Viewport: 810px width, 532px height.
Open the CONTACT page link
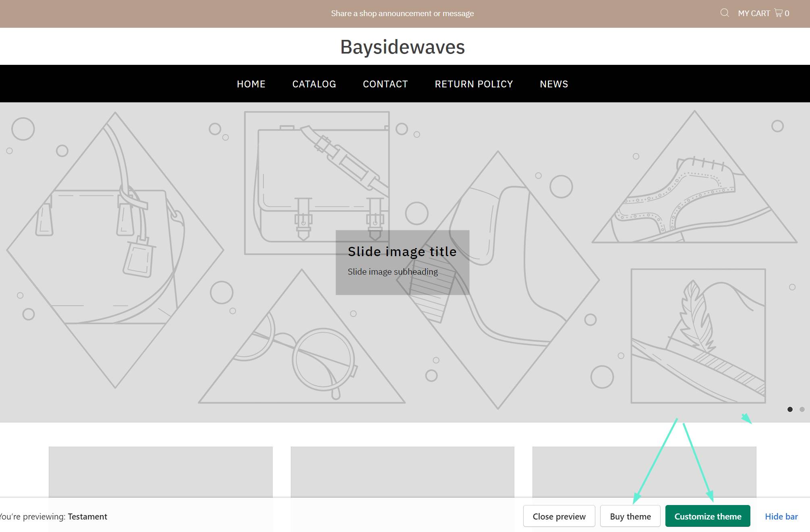click(385, 84)
